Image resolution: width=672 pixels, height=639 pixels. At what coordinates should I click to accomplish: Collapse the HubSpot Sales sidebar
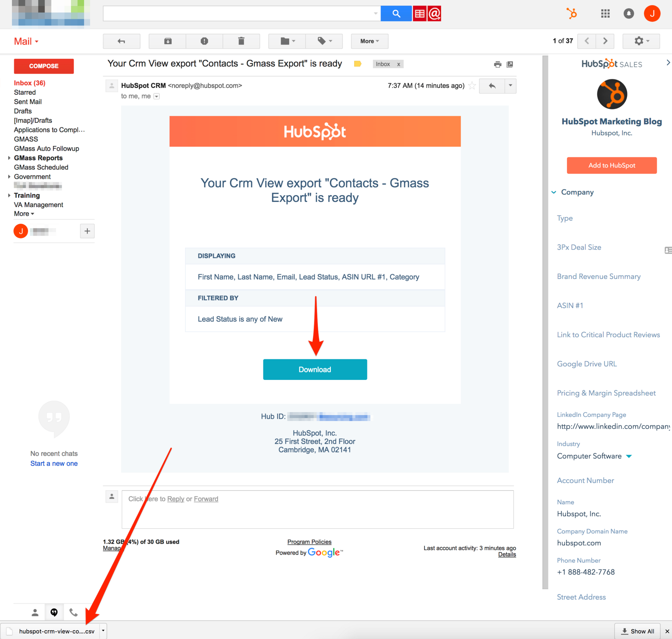tap(668, 63)
